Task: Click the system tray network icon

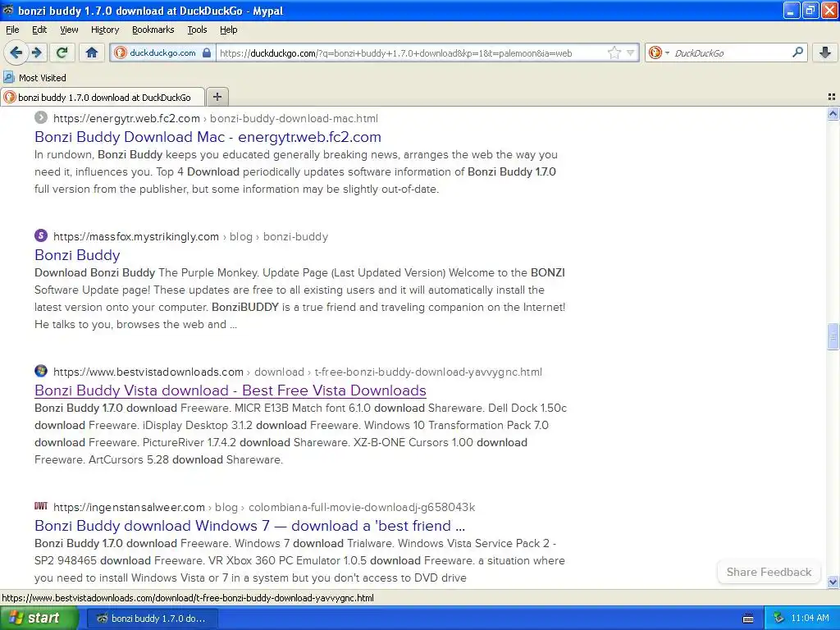Action: coord(778,619)
